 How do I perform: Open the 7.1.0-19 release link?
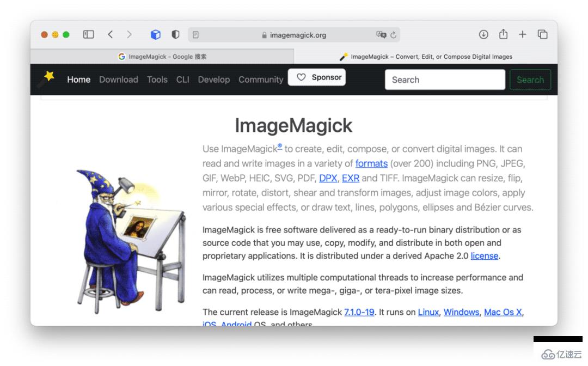click(x=359, y=312)
